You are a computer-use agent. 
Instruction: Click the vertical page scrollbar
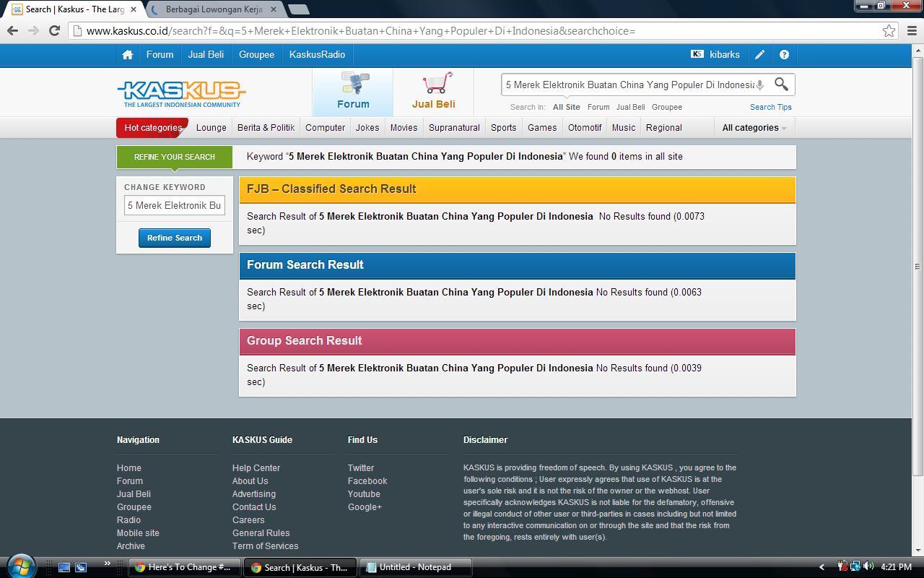[x=918, y=266]
